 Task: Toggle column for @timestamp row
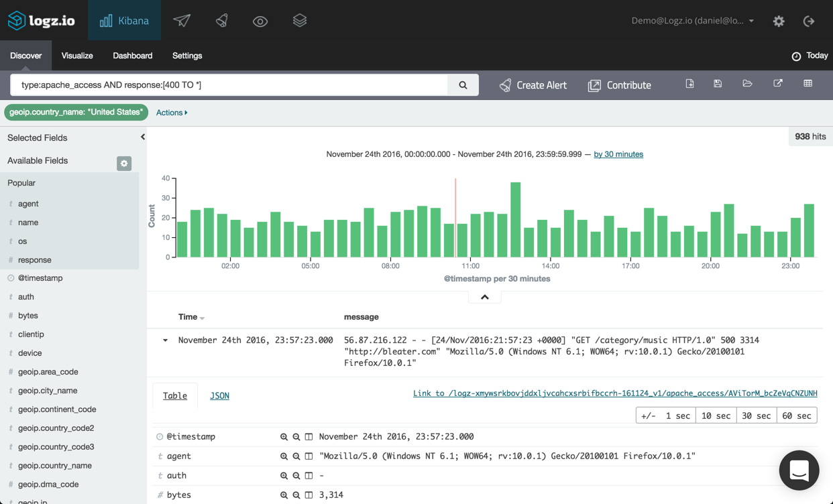(x=309, y=437)
